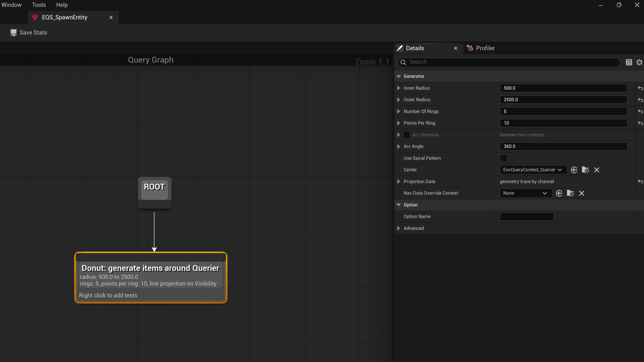
Task: Click the Option Name text field
Action: [527, 217]
